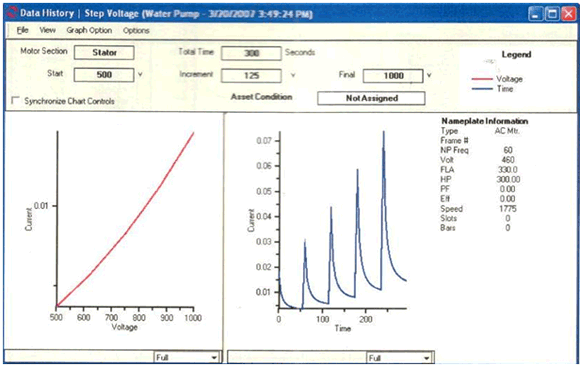
Task: Enable Synchronize Chart Controls checkbox
Action: [x=16, y=100]
